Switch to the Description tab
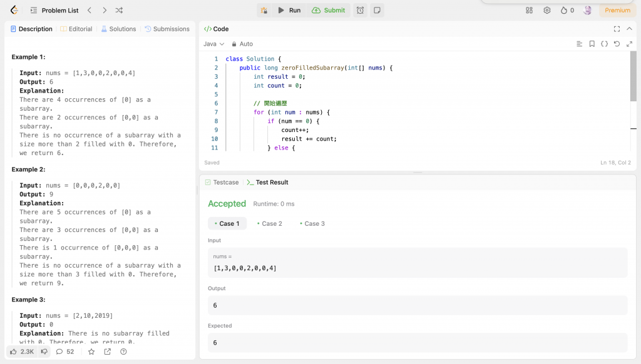 (x=31, y=29)
